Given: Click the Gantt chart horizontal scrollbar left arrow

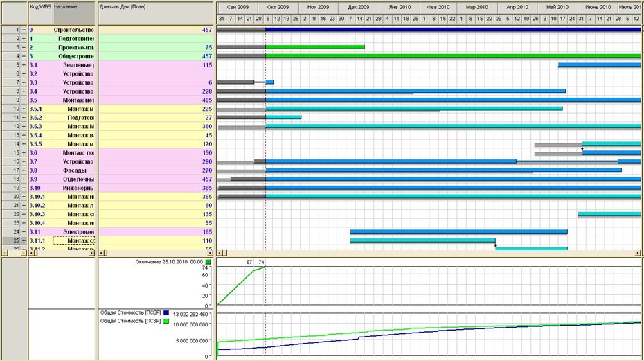Looking at the screenshot, I should [220, 253].
